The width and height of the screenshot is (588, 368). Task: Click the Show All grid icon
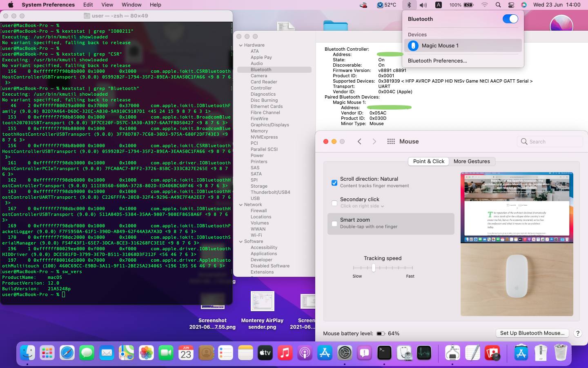tap(391, 141)
